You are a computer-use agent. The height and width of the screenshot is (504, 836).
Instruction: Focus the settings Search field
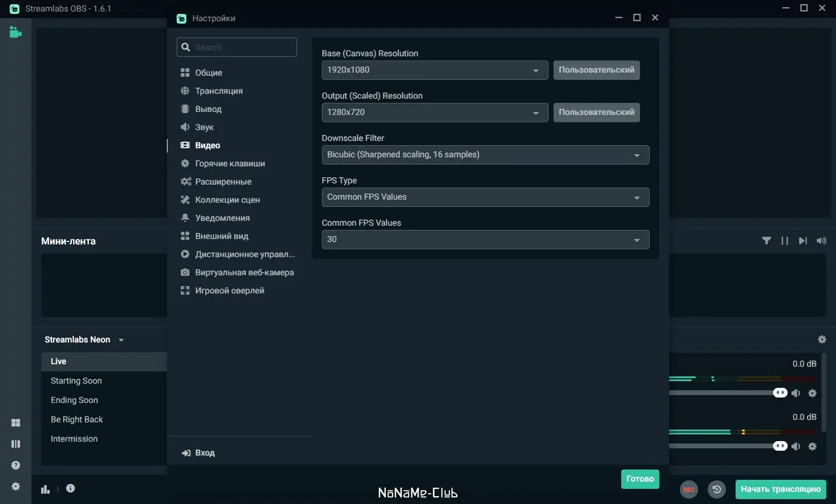point(237,47)
